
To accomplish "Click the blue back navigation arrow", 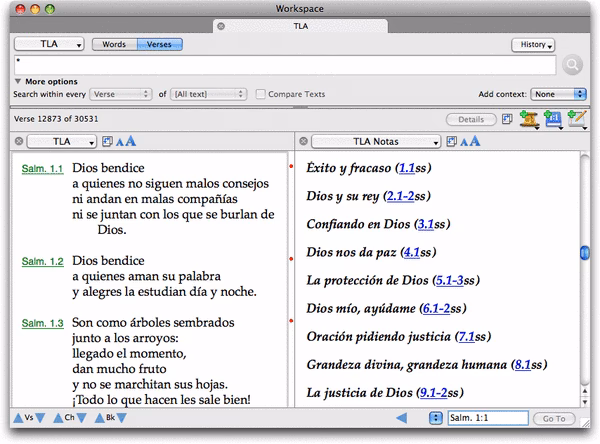I will (401, 418).
